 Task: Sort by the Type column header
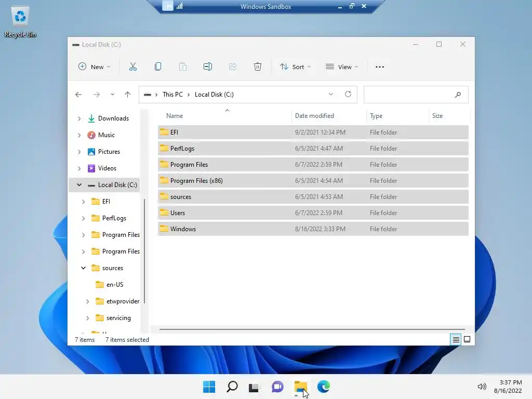tap(397, 116)
